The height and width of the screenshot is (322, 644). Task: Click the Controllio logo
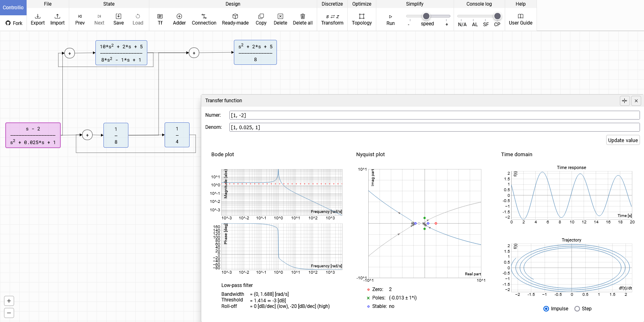[x=13, y=8]
